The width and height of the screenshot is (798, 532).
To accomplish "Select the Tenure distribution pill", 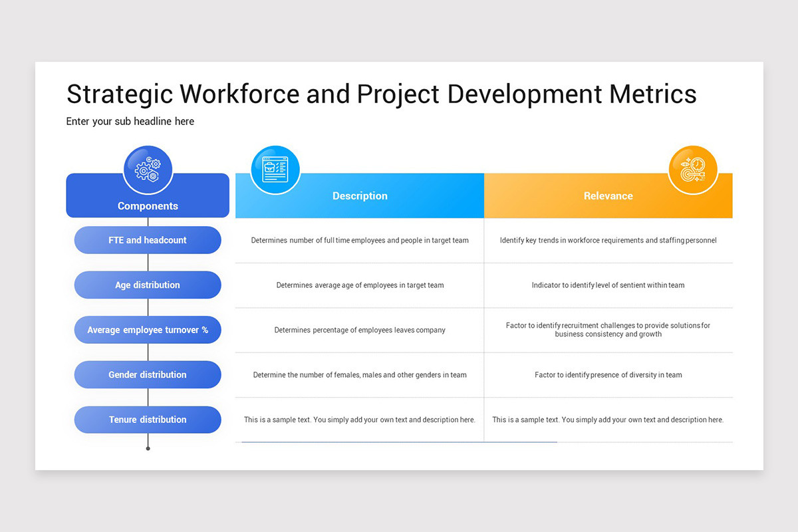I will pyautogui.click(x=148, y=420).
